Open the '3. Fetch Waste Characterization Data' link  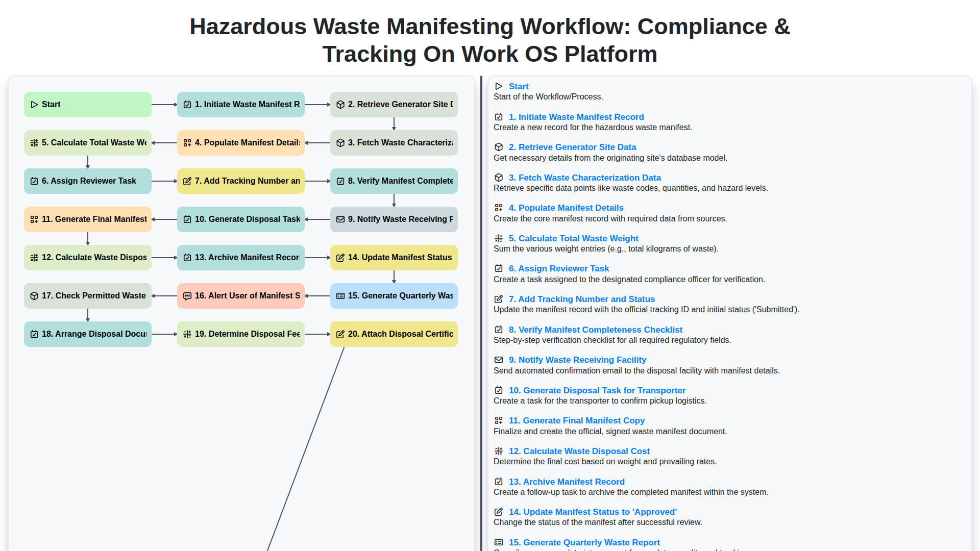584,178
